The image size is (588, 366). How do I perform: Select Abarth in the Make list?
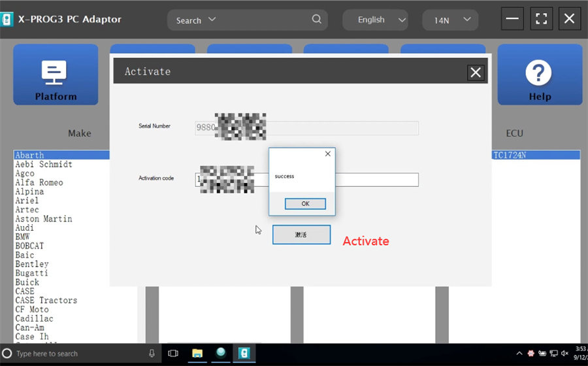61,155
